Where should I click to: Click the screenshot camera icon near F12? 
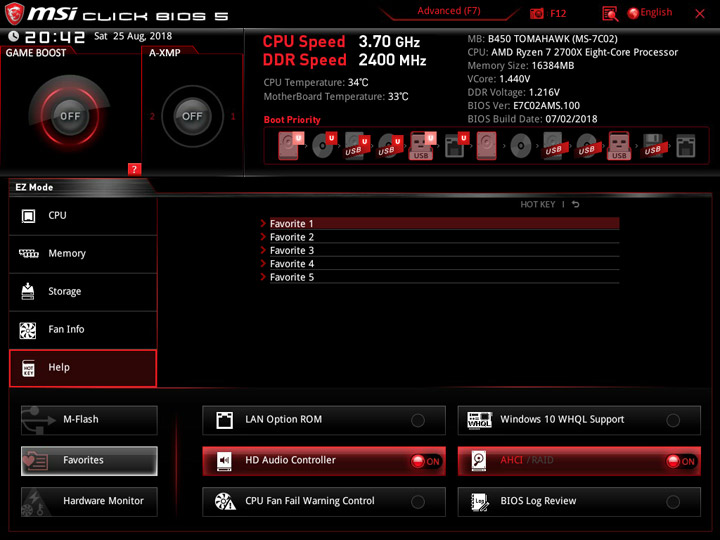click(536, 13)
